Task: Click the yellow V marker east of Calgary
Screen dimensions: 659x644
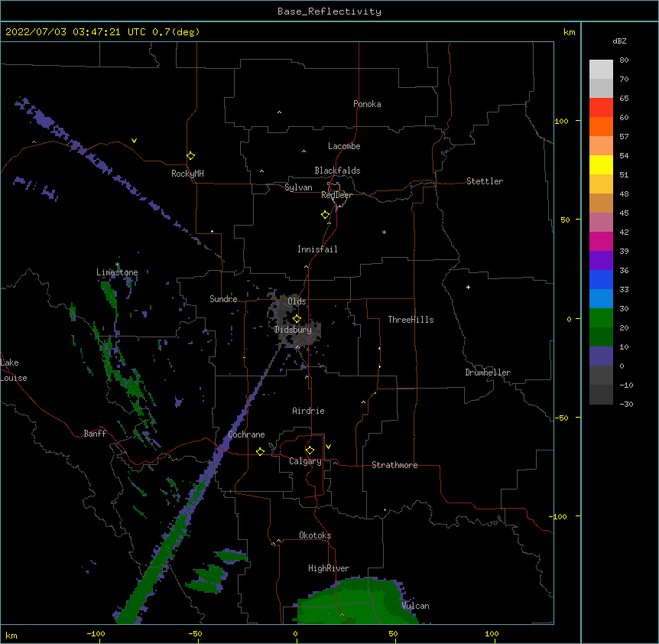Action: pyautogui.click(x=328, y=447)
